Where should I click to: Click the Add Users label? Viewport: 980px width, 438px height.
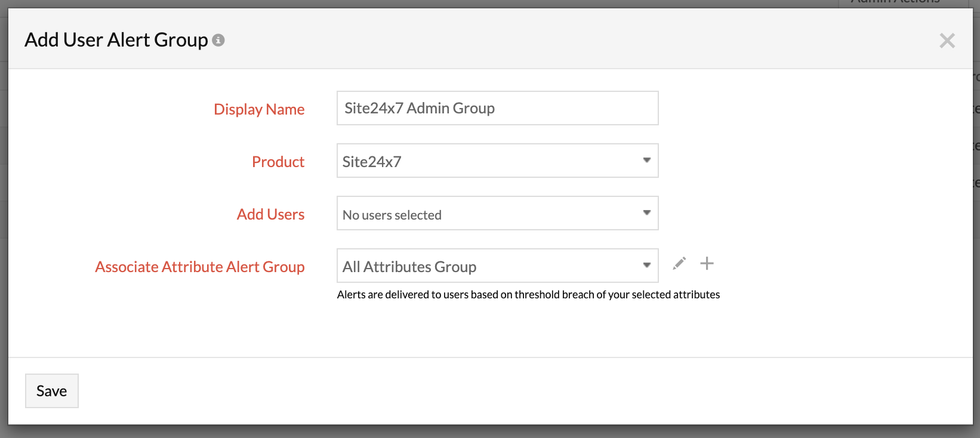tap(270, 214)
